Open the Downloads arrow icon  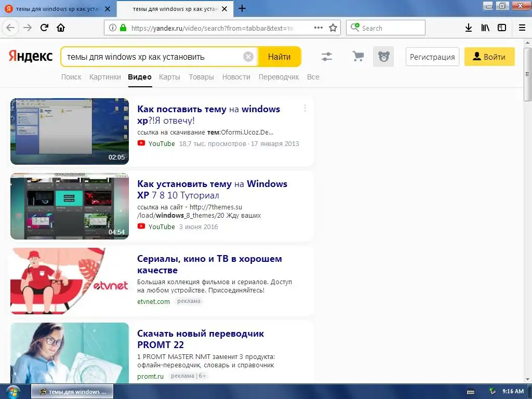(x=469, y=28)
